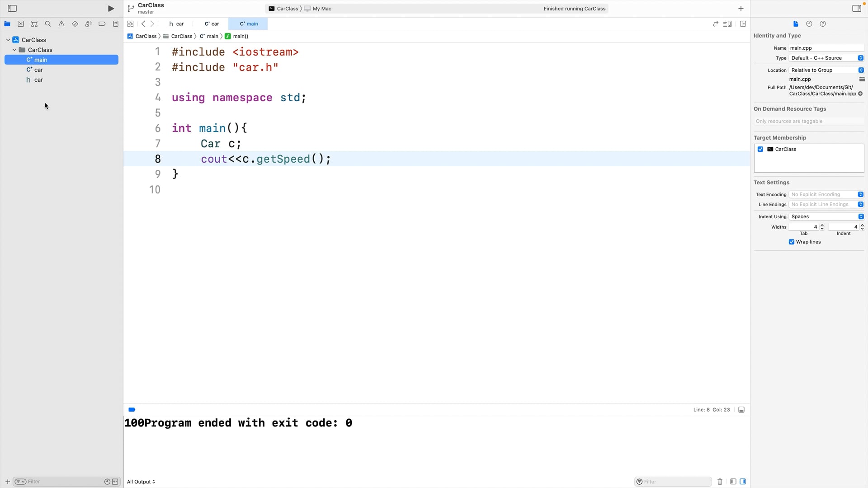Enable code review mode
The image size is (868, 488).
coord(716,24)
